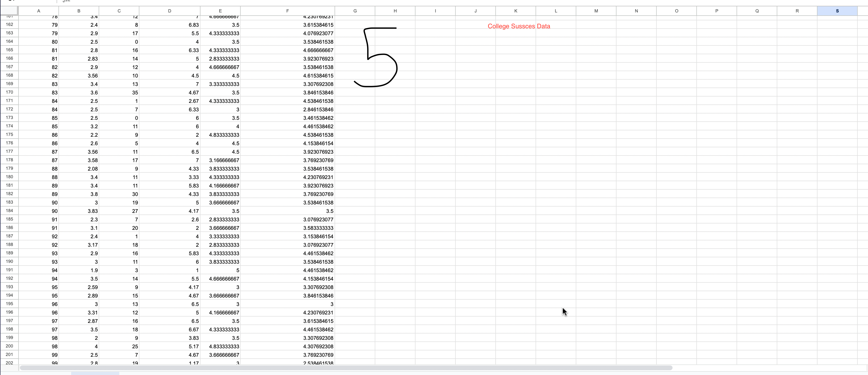Select column K header

click(515, 10)
